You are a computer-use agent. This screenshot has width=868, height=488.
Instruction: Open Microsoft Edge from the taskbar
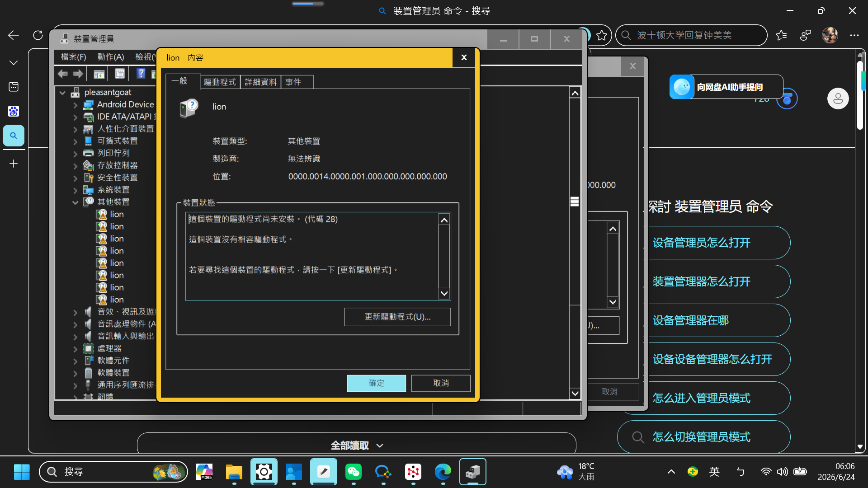pos(443,472)
